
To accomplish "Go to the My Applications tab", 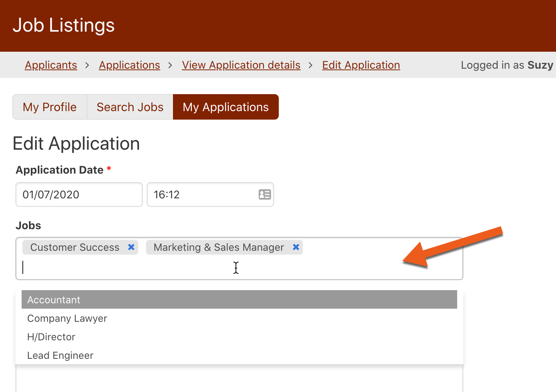I will 225,107.
